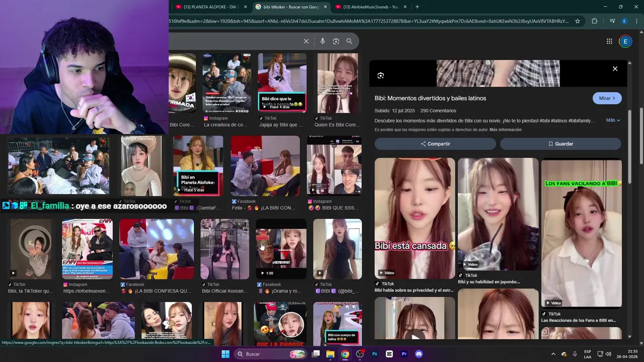644x362 pixels.
Task: Close the PLANETA ALOFOKE tab
Action: pos(246,7)
